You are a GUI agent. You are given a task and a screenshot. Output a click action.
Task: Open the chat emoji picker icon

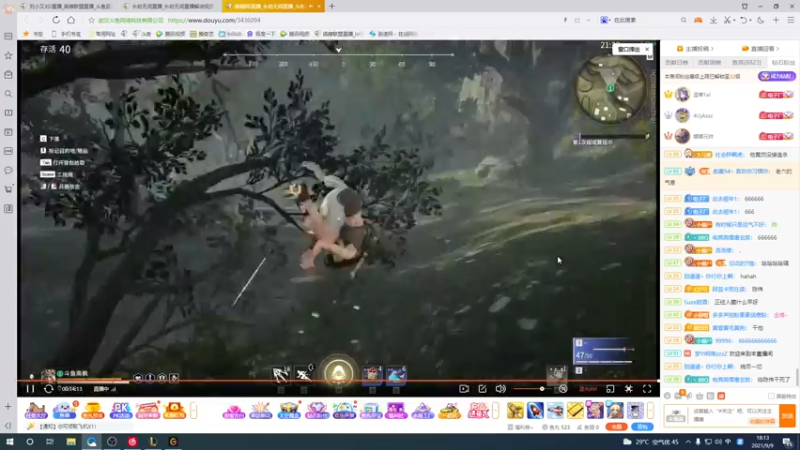(x=667, y=396)
